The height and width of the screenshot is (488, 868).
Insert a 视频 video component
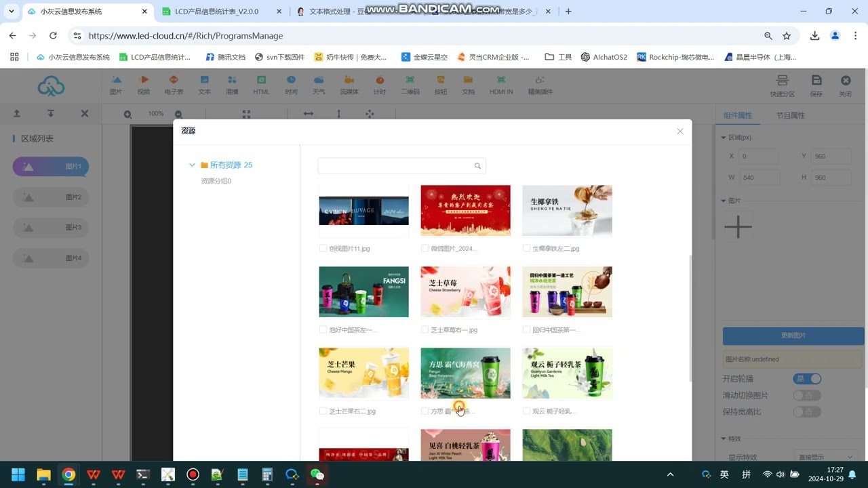pyautogui.click(x=144, y=85)
